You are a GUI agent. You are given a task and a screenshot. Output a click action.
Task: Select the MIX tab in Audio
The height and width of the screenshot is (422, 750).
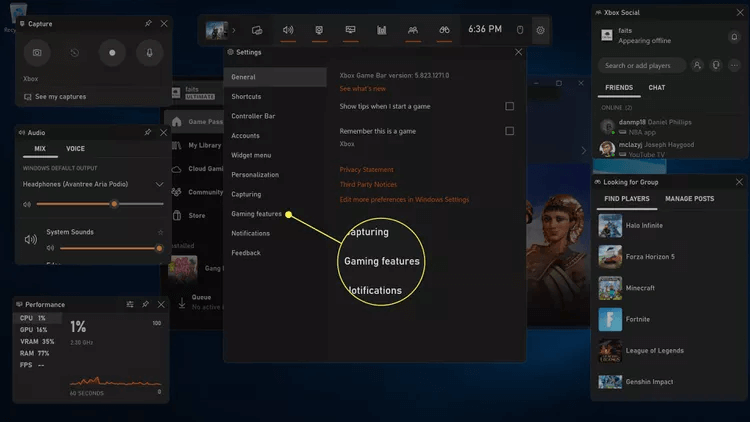click(40, 149)
